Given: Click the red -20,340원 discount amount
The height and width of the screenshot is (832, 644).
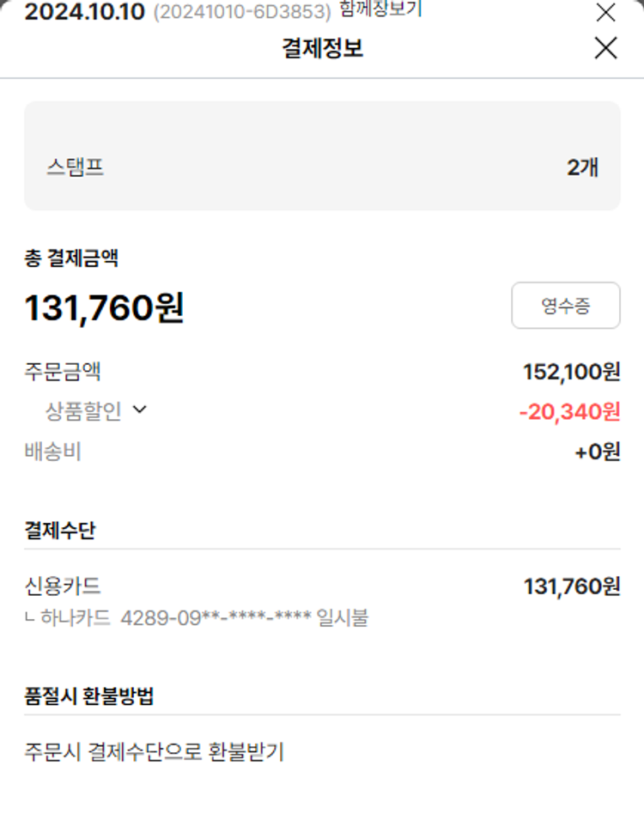Looking at the screenshot, I should tap(569, 412).
